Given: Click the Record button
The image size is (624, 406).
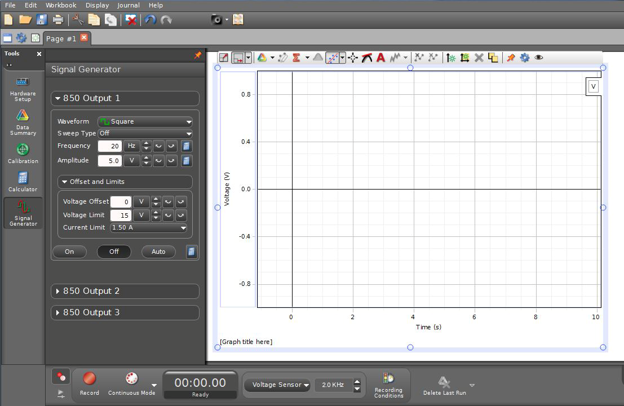Looking at the screenshot, I should click(x=89, y=381).
